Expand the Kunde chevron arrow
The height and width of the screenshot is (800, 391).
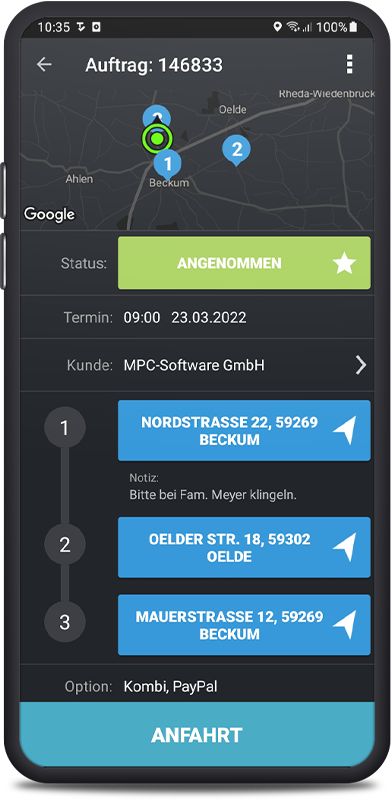pos(361,365)
